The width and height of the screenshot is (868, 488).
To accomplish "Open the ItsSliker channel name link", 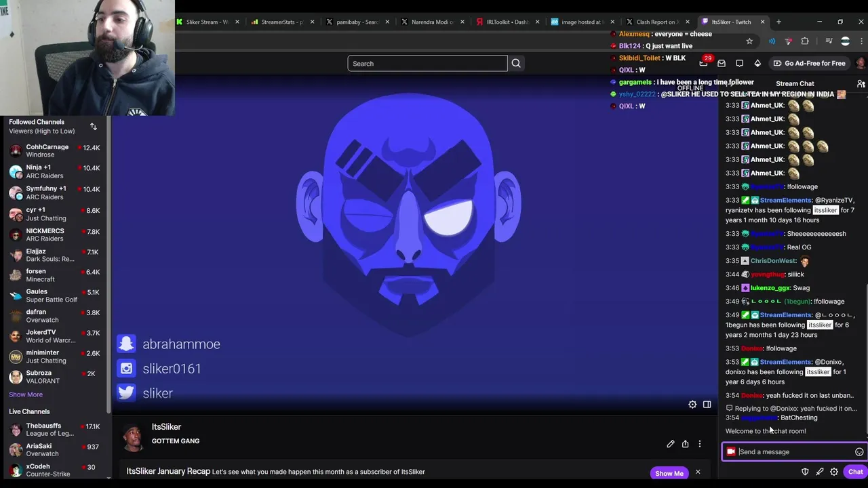I will pyautogui.click(x=166, y=427).
